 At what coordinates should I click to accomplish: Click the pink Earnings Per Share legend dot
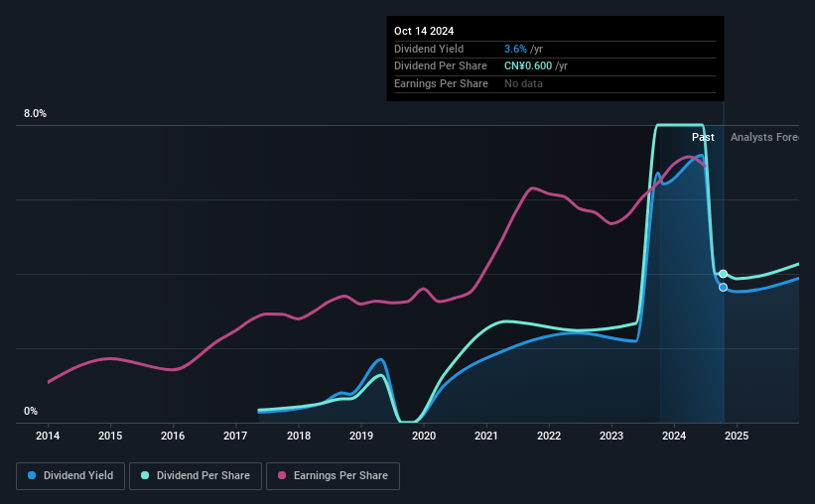tap(282, 475)
